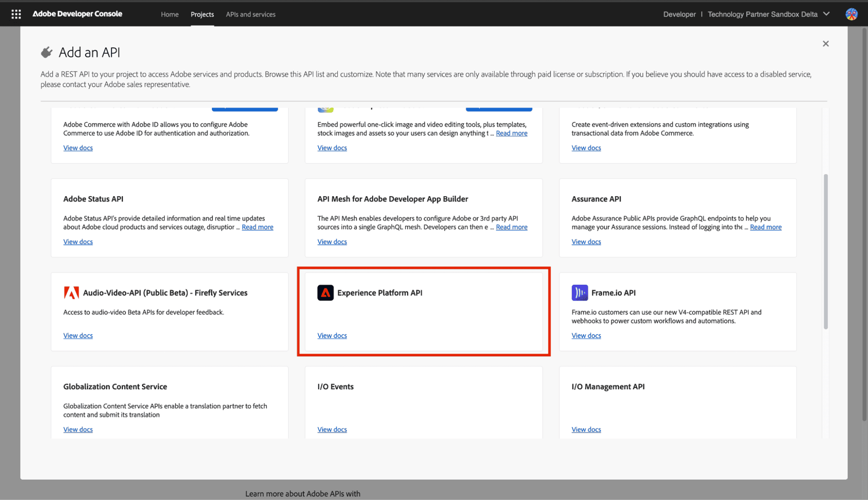Click the Adobe Developer Console logo

[77, 14]
